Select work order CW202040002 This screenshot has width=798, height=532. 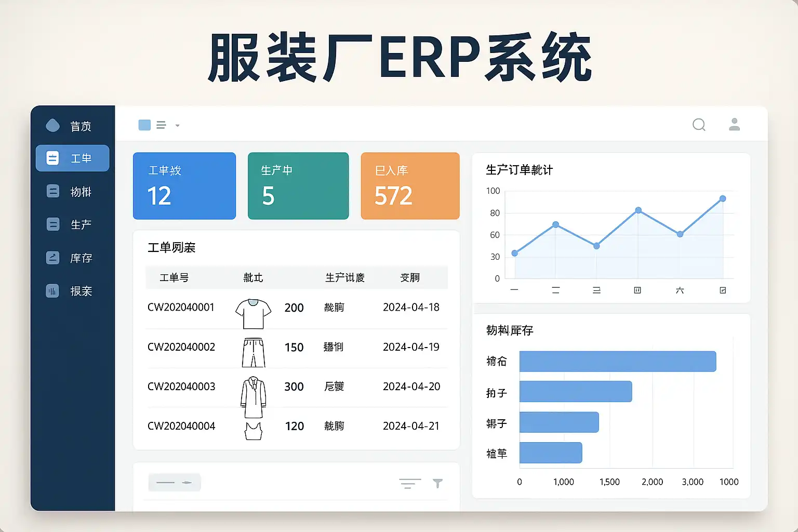click(181, 347)
